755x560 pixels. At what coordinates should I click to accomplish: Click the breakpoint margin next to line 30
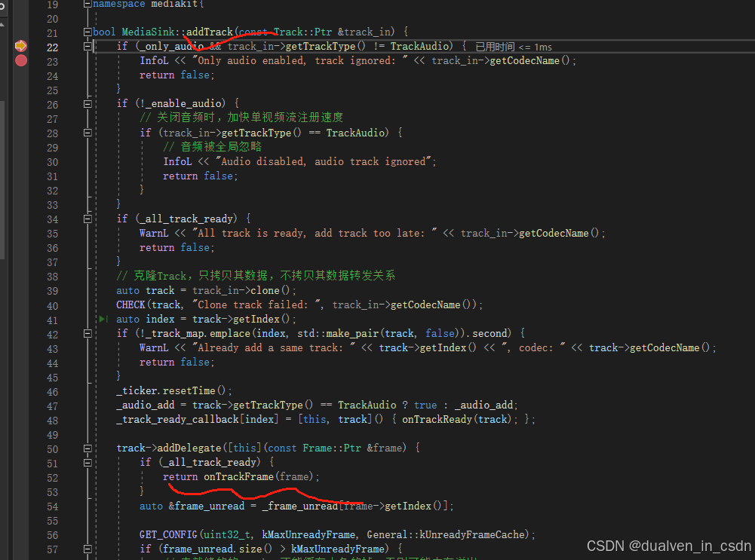pyautogui.click(x=20, y=161)
